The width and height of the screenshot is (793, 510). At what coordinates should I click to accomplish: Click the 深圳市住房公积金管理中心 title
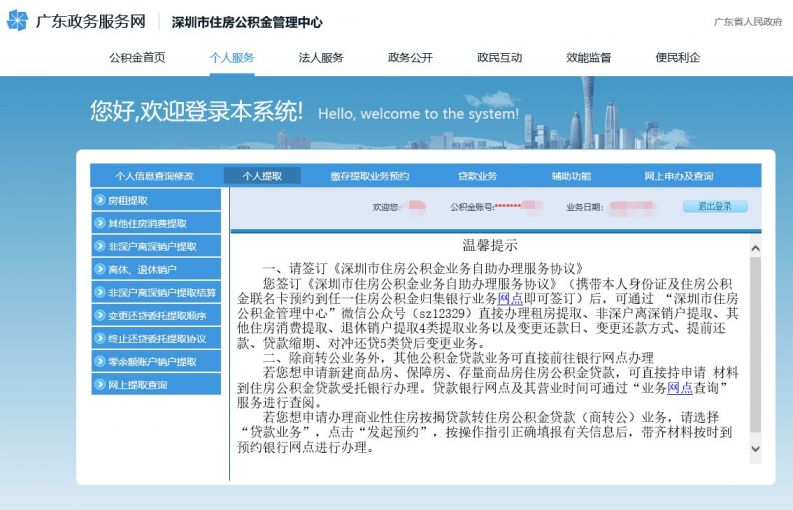click(247, 22)
